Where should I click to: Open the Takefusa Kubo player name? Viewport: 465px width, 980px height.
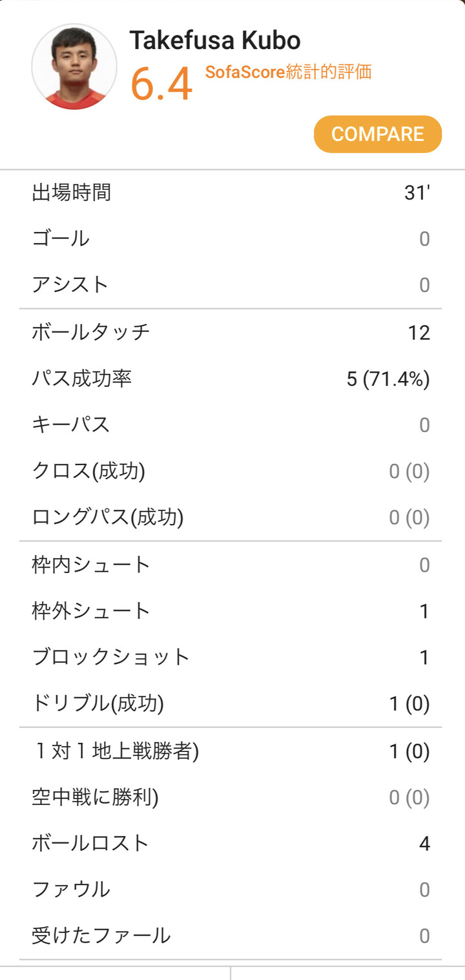point(215,41)
